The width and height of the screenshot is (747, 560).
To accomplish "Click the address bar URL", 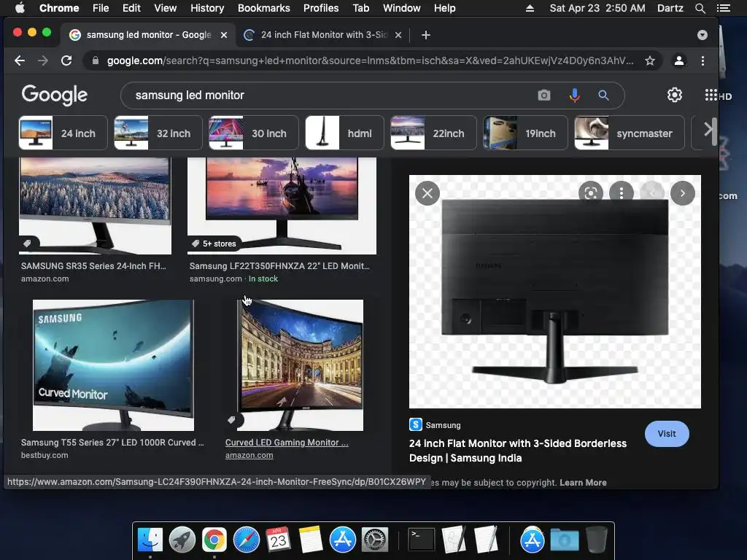I will coord(370,61).
